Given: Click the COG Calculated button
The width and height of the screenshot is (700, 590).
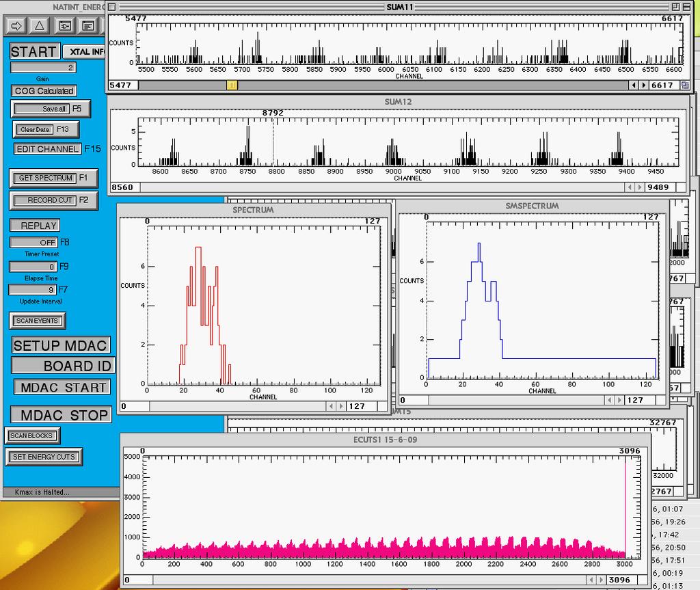Looking at the screenshot, I should coord(44,91).
